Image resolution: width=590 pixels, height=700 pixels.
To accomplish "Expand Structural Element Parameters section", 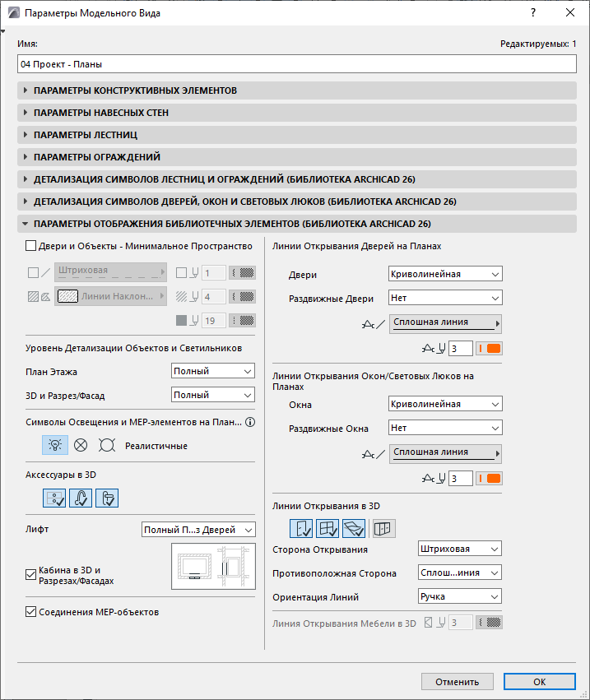I will click(x=297, y=90).
